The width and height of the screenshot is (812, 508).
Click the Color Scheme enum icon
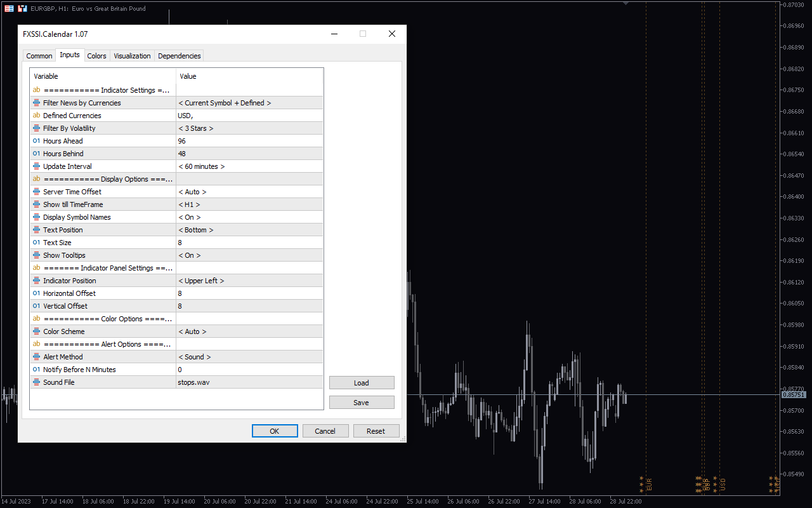click(36, 331)
